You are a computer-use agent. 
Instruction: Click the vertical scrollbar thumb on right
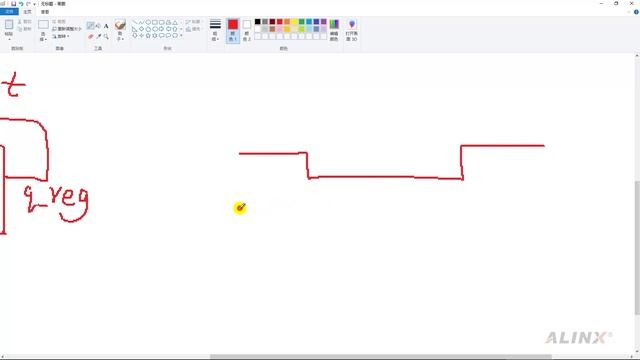[x=637, y=248]
